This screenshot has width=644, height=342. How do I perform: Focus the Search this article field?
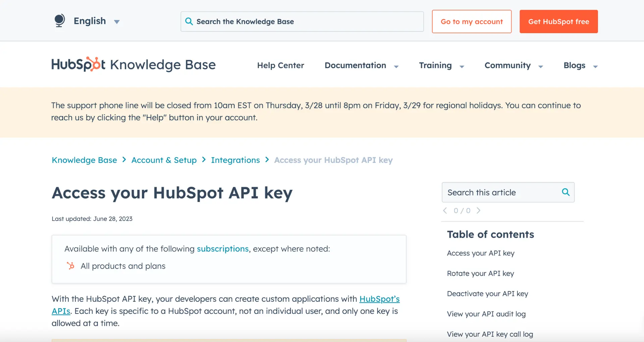[508, 192]
